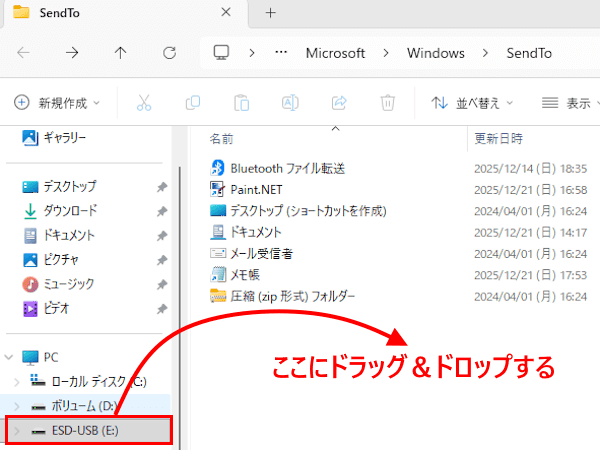Click the Rename icon in toolbar
This screenshot has width=600, height=450.
pyautogui.click(x=290, y=103)
